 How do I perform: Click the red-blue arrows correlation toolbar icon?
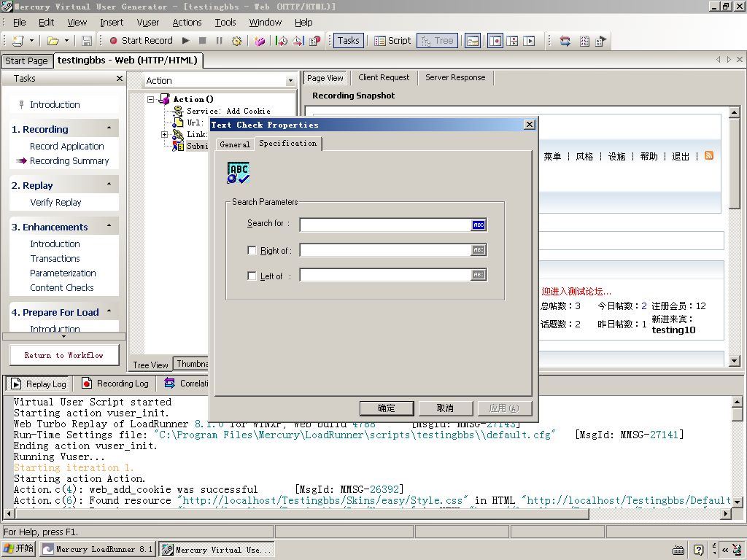(x=565, y=41)
